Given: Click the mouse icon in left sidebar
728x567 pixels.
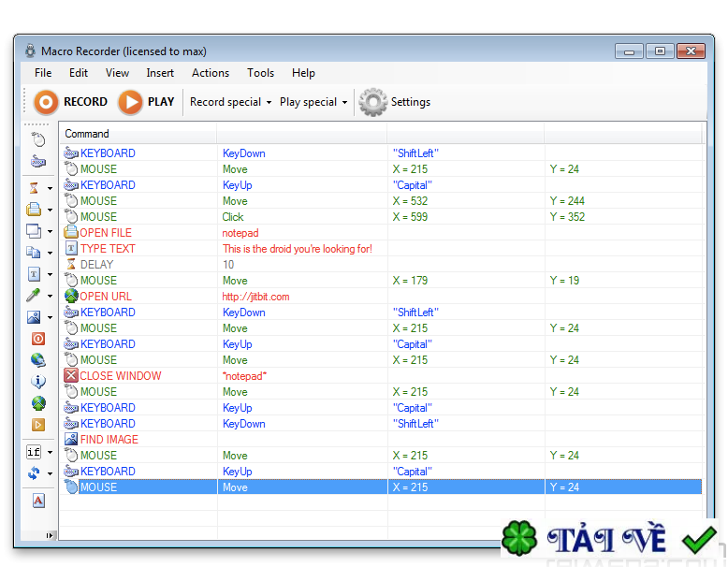Looking at the screenshot, I should point(37,139).
